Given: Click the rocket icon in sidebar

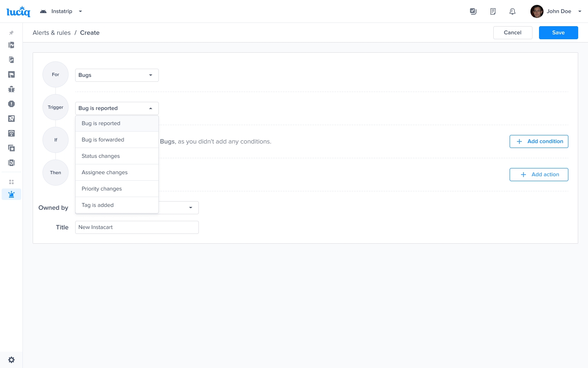Looking at the screenshot, I should 11,119.
